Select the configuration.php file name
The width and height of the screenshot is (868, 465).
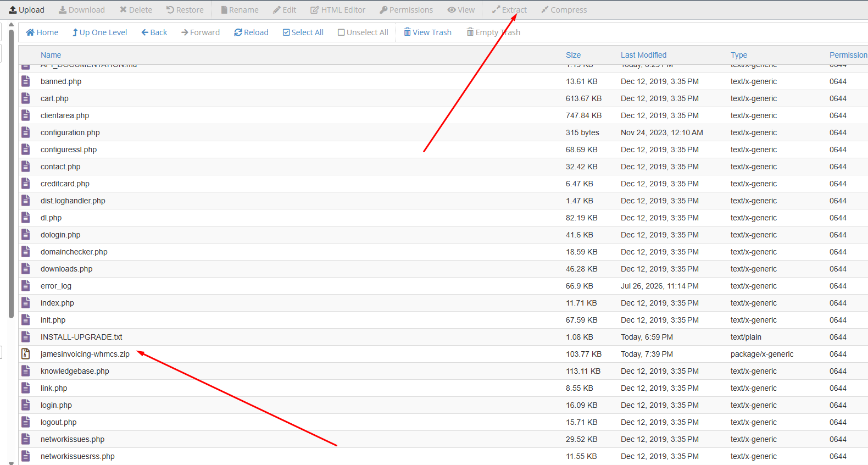click(x=70, y=132)
